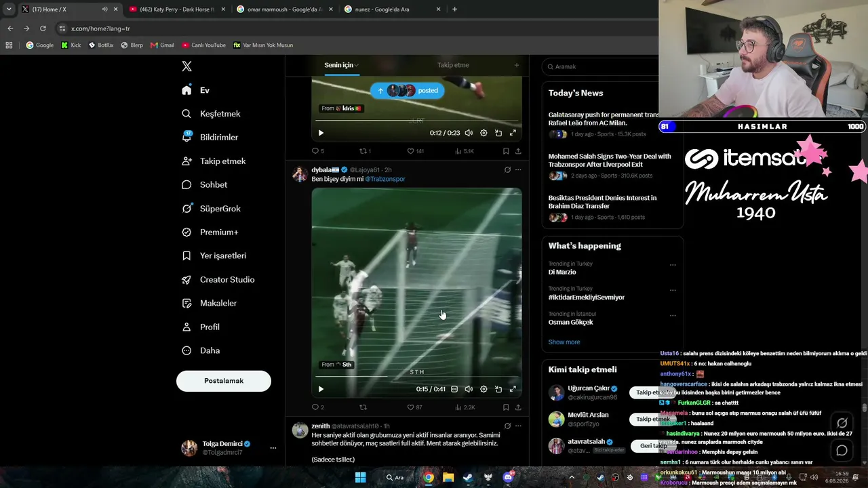Open the X logo home link
This screenshot has height=488, width=868.
point(187,66)
